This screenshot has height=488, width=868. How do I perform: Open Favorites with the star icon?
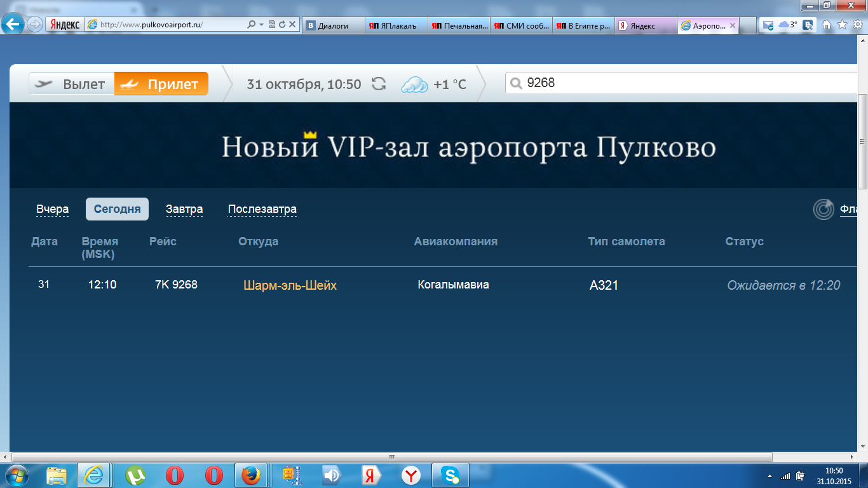point(842,25)
